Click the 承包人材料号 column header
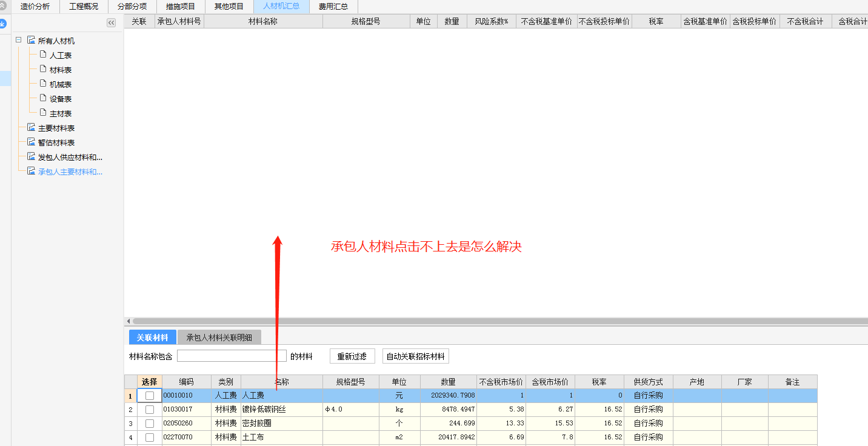The height and width of the screenshot is (446, 868). click(179, 21)
